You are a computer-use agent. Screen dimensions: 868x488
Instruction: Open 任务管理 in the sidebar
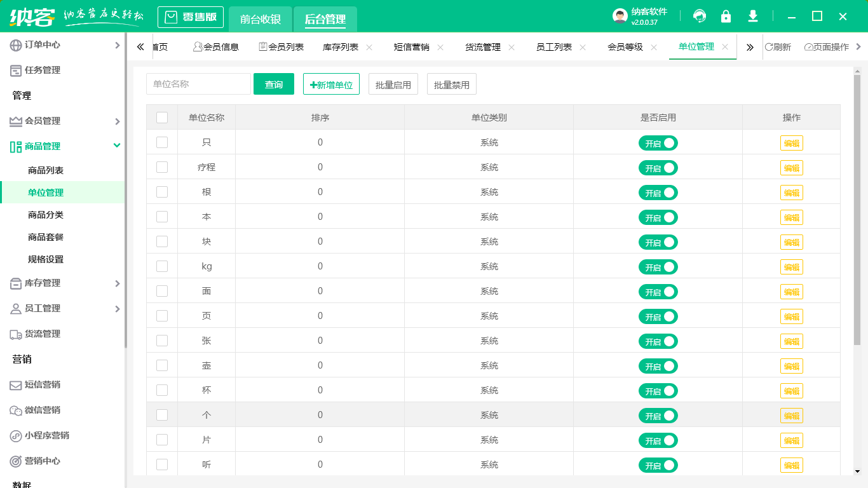coord(43,71)
